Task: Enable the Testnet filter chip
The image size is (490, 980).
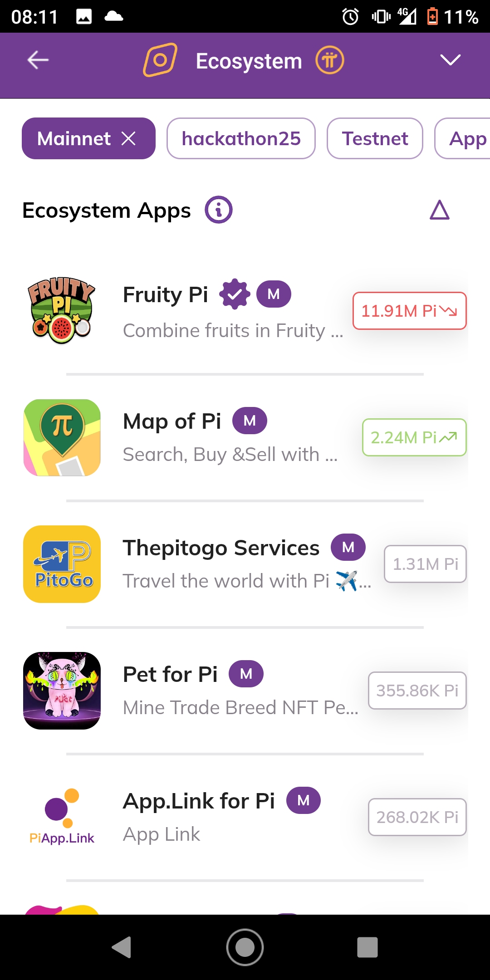Action: point(375,138)
